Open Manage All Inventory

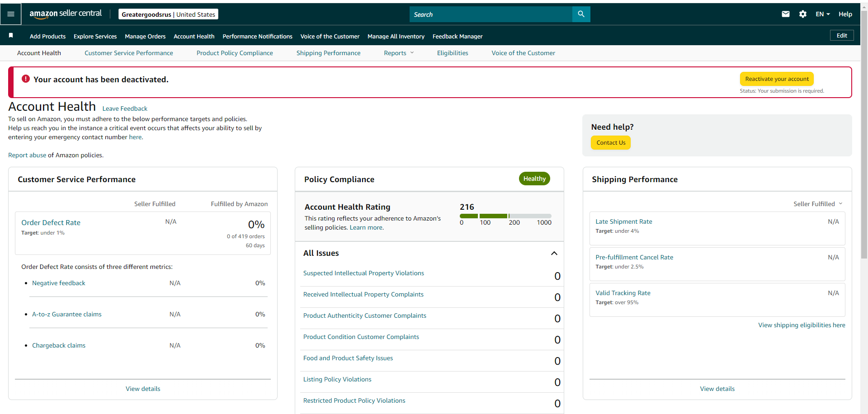pos(396,36)
